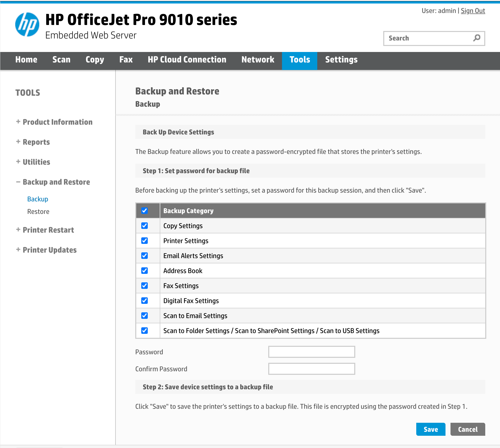Click the Digital Fax Settings row label
The width and height of the screenshot is (500, 448).
[x=191, y=301]
